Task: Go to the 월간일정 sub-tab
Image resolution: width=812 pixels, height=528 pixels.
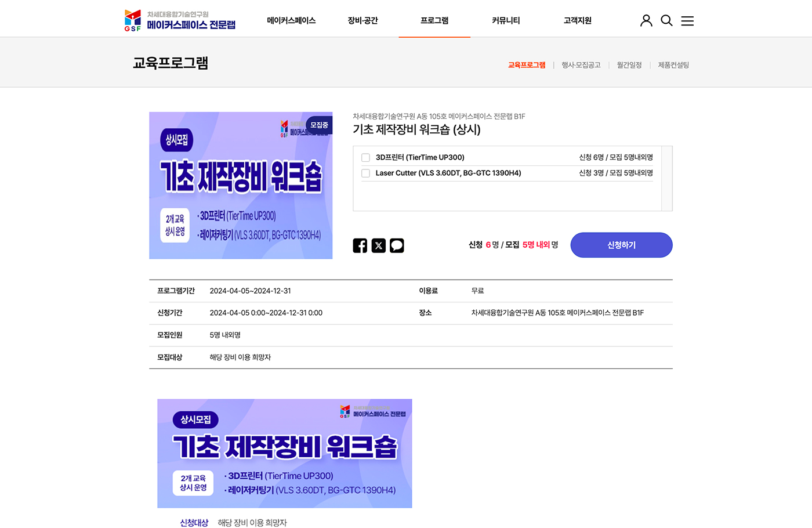Action: (x=629, y=65)
